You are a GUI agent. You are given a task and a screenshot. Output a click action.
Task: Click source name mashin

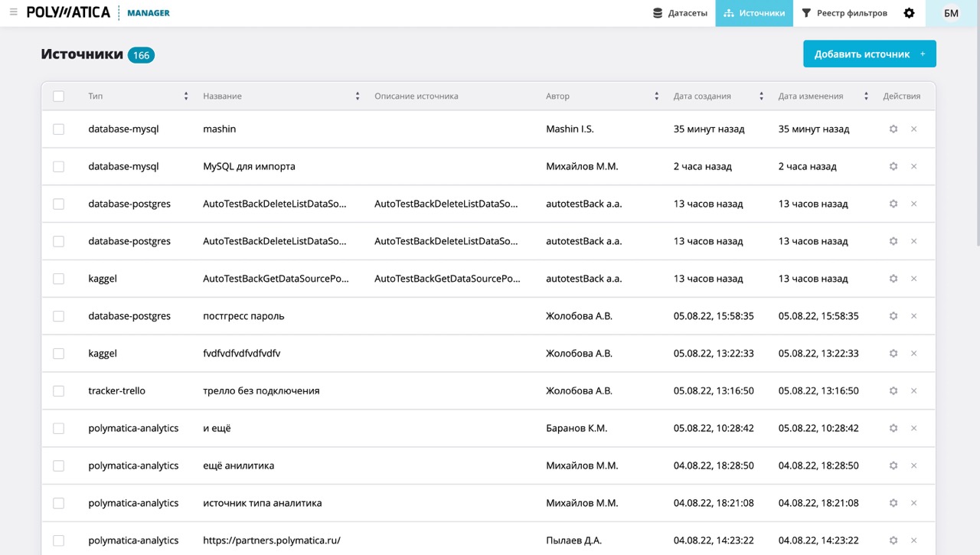(x=220, y=129)
